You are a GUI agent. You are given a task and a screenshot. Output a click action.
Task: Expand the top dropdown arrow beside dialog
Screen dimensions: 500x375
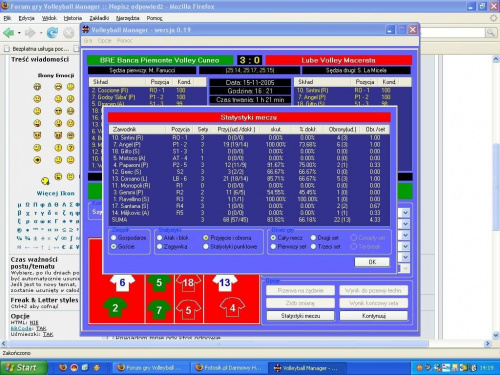(405, 213)
